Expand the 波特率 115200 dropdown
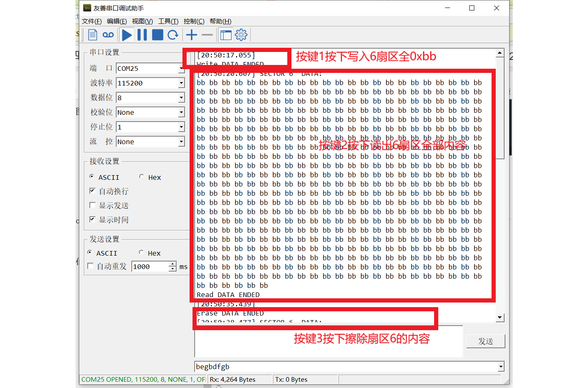This screenshot has width=588, height=388. (x=181, y=83)
